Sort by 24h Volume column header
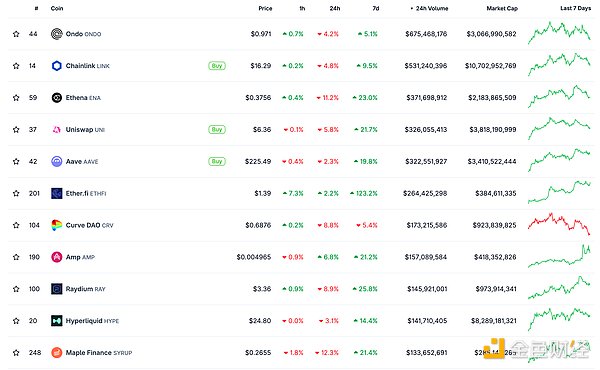The width and height of the screenshot is (600, 370). [x=429, y=8]
